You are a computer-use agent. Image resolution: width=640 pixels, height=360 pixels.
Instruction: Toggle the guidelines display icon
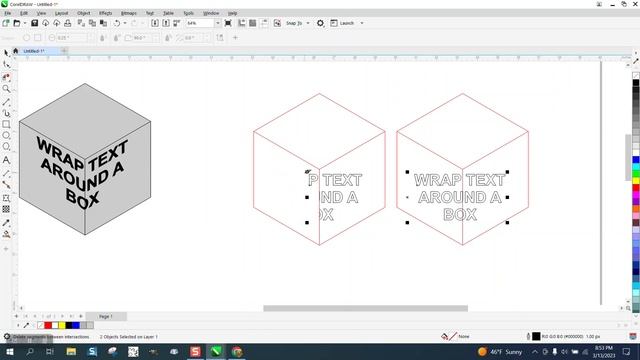[x=264, y=23]
